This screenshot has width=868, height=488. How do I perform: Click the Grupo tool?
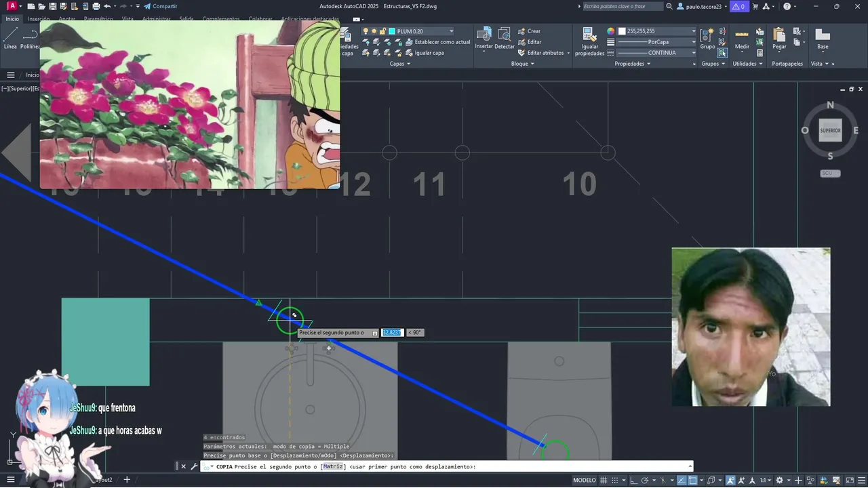click(707, 39)
